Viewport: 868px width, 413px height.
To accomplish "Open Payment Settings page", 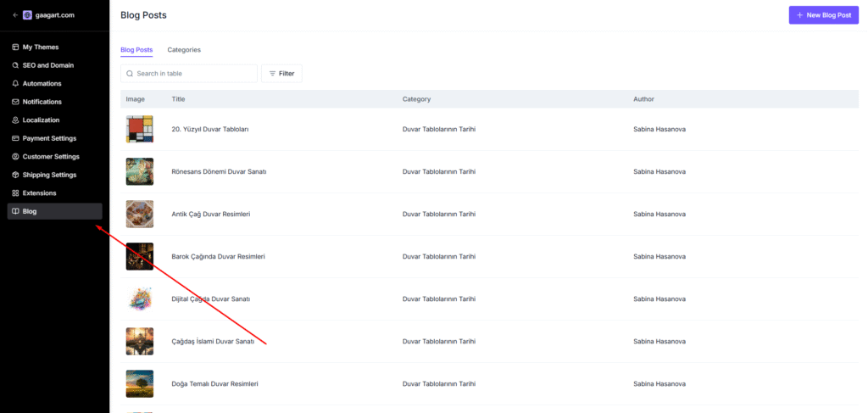I will click(x=49, y=138).
